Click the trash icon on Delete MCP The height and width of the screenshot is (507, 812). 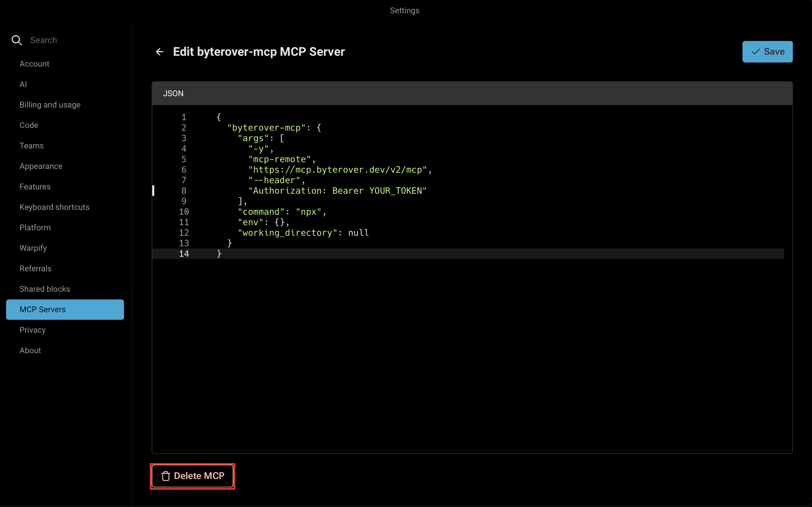coord(166,476)
